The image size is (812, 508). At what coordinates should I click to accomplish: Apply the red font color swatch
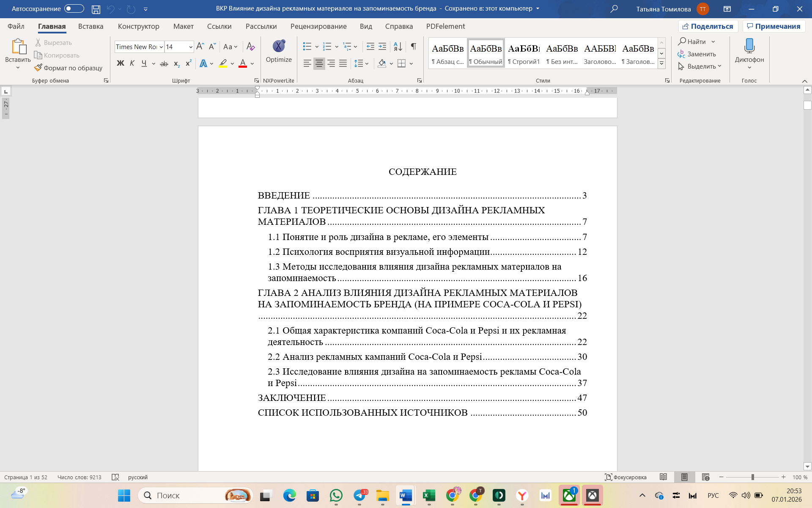[243, 63]
